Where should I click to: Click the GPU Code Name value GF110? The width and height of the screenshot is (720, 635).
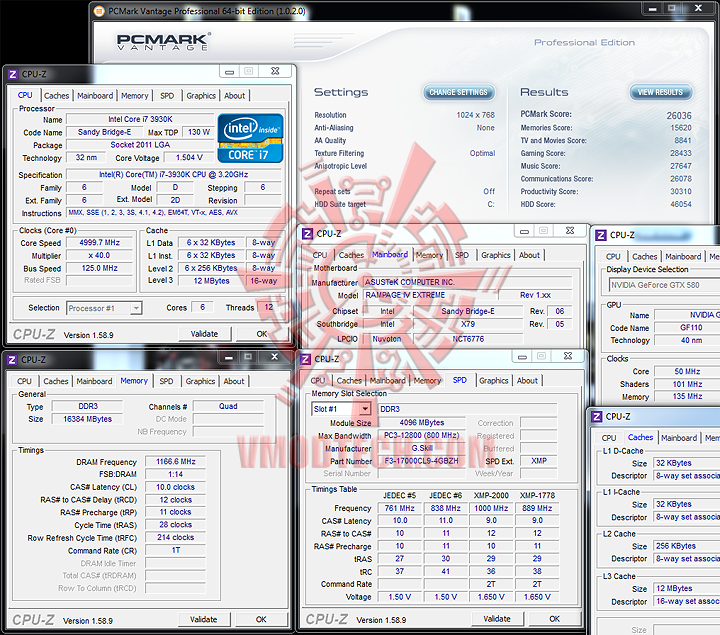click(687, 328)
